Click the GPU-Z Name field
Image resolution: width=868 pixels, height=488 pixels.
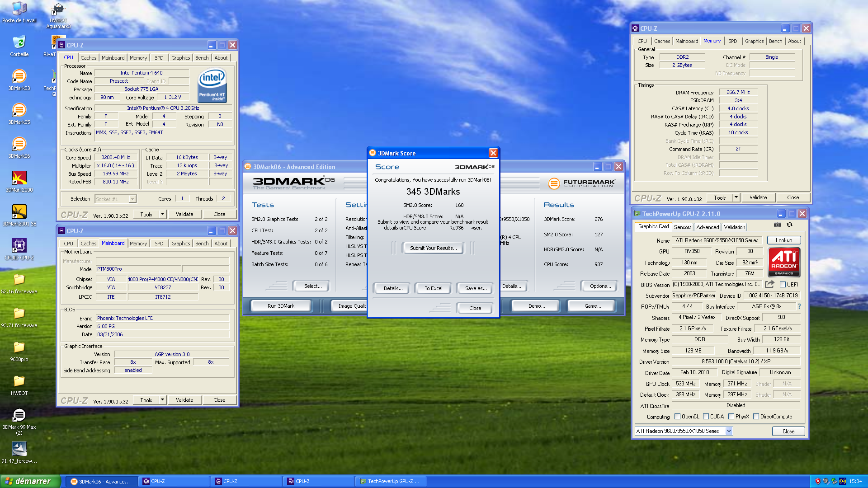(x=717, y=240)
